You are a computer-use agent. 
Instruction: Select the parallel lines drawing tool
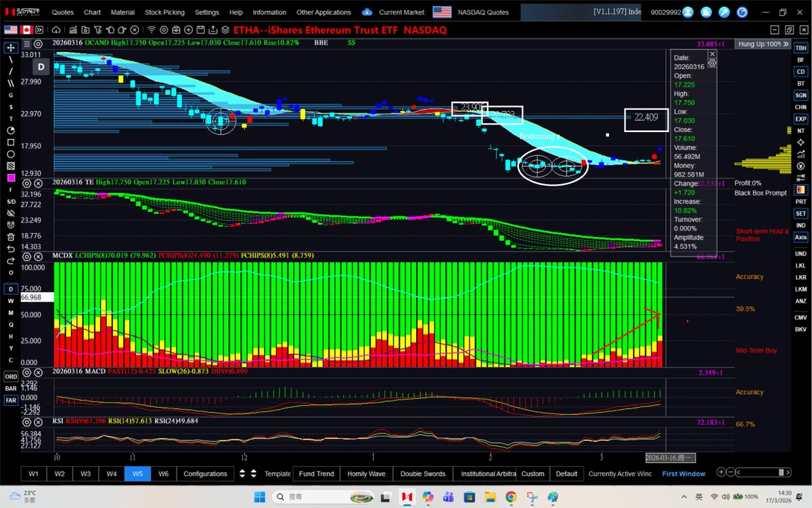10,83
